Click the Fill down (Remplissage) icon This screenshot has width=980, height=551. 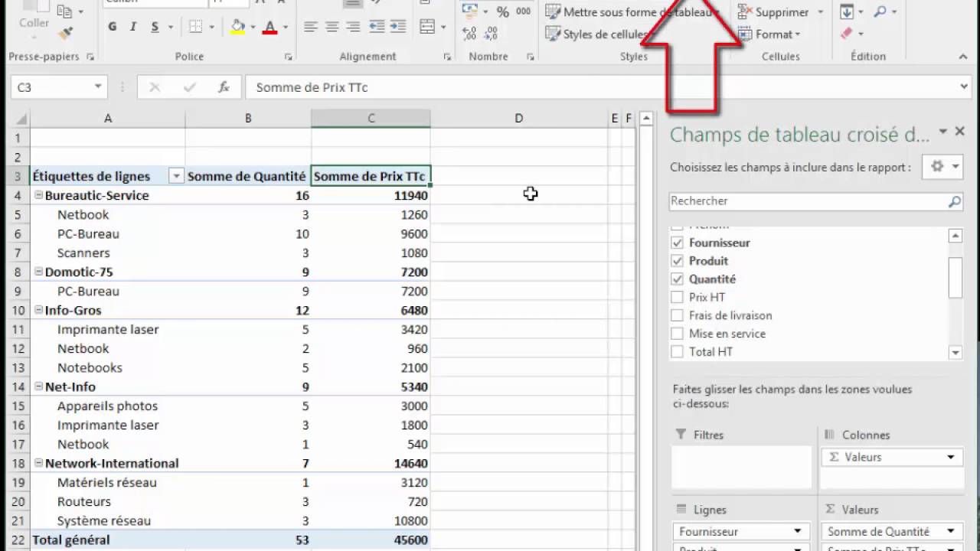click(847, 11)
